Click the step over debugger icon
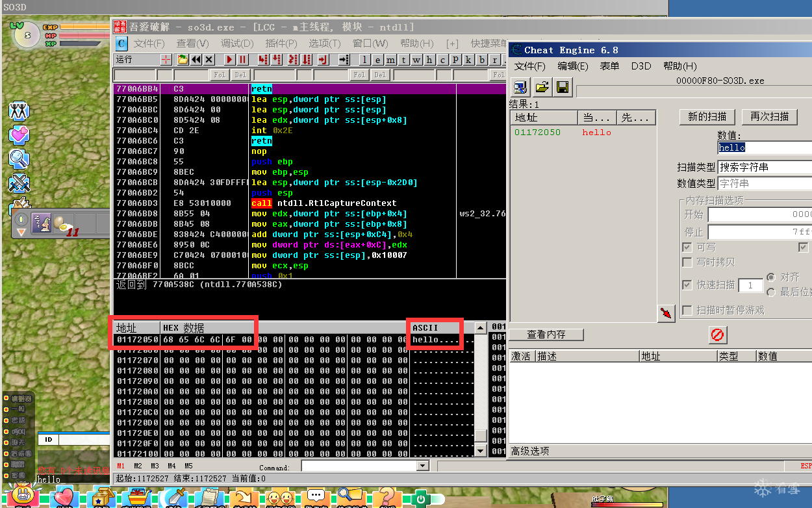 click(276, 59)
